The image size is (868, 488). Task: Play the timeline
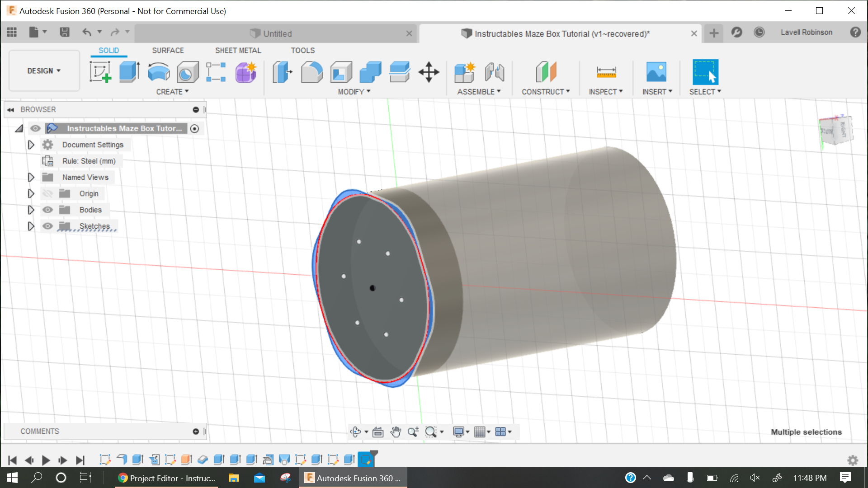(46, 460)
